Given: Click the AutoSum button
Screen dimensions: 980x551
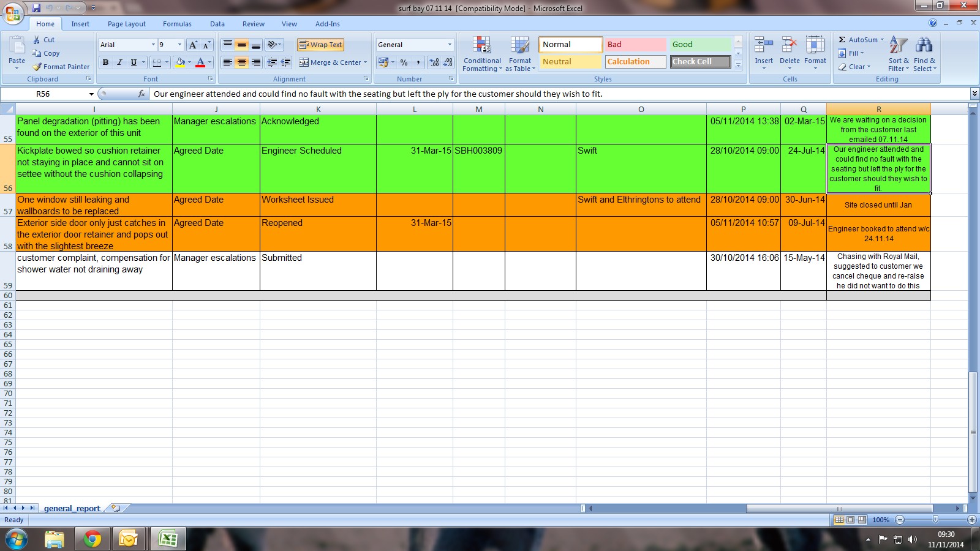Looking at the screenshot, I should [x=858, y=40].
